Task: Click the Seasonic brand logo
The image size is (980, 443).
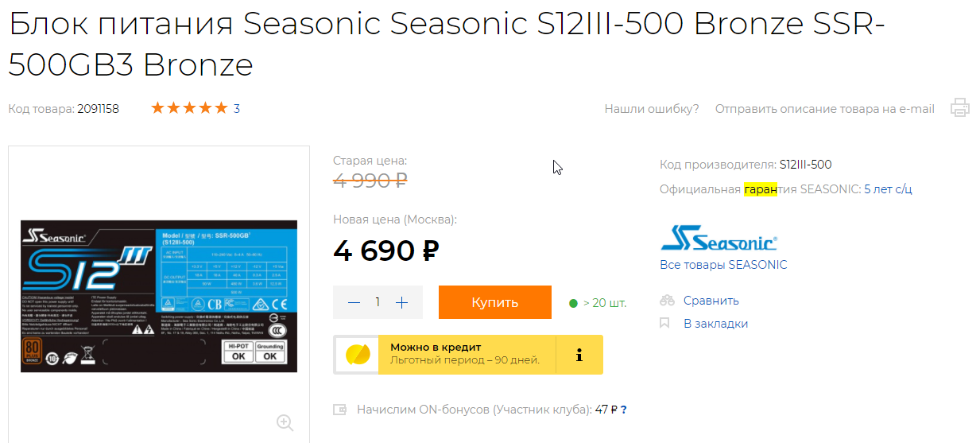Action: [x=719, y=238]
